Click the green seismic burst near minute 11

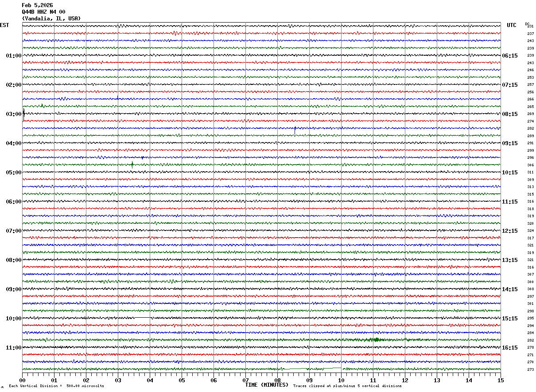click(376, 340)
